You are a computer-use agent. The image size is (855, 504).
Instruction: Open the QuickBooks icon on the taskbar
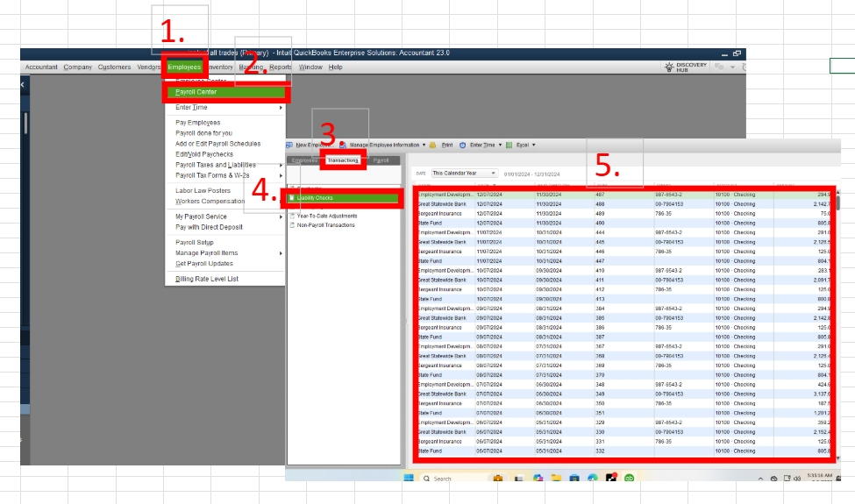tap(630, 479)
